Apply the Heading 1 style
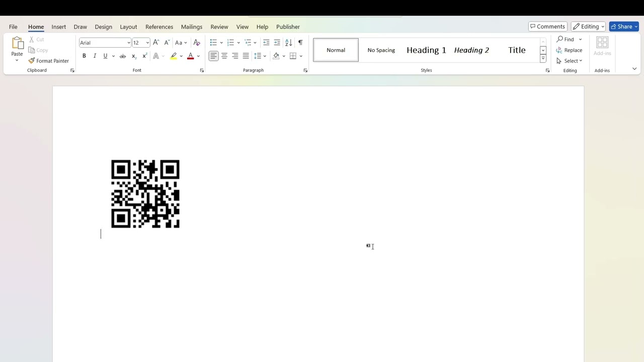Image resolution: width=644 pixels, height=362 pixels. [x=426, y=50]
